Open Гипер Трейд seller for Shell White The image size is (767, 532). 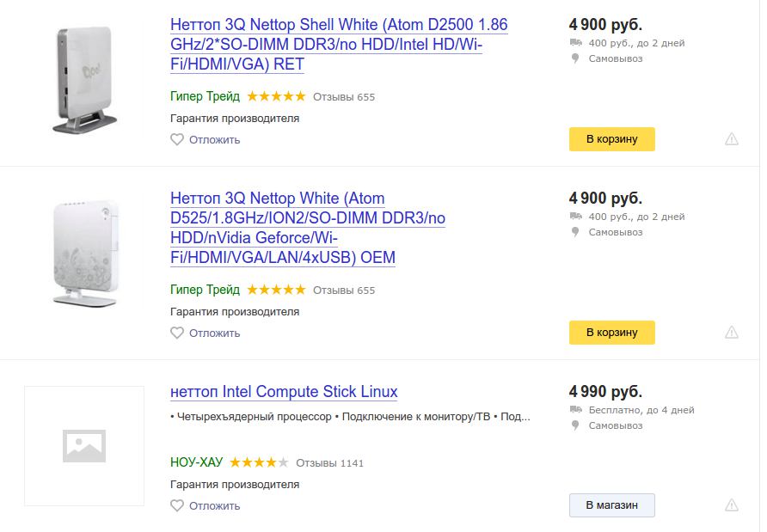tap(205, 96)
